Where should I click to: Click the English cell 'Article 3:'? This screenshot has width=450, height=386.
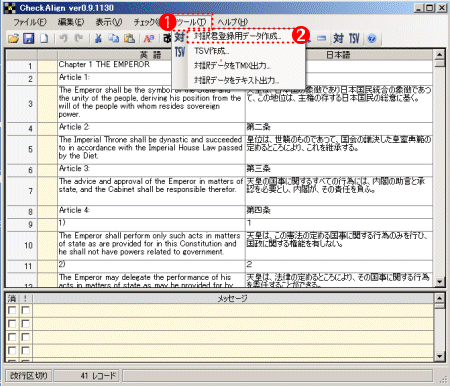tap(151, 170)
